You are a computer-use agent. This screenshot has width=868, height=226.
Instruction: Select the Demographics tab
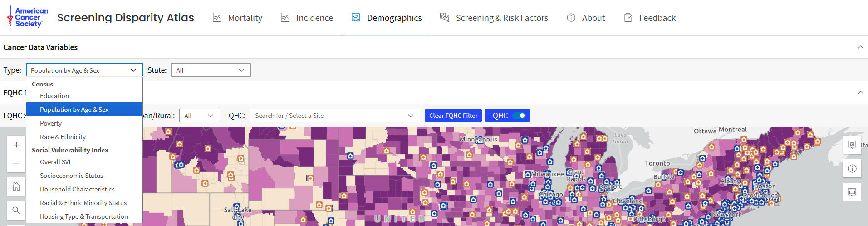[x=387, y=18]
